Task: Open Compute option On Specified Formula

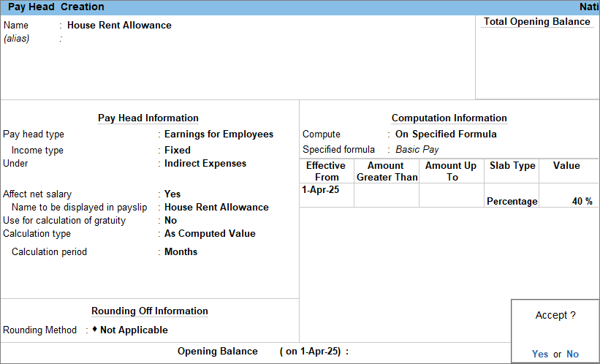Action: tap(445, 134)
